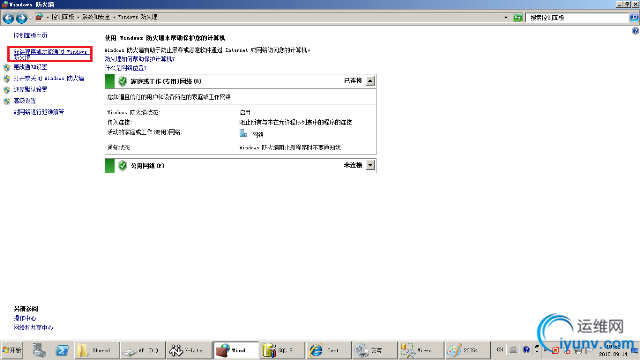This screenshot has width=640, height=360.
Task: Click the blue help icon in system tray
Action: pos(526,350)
